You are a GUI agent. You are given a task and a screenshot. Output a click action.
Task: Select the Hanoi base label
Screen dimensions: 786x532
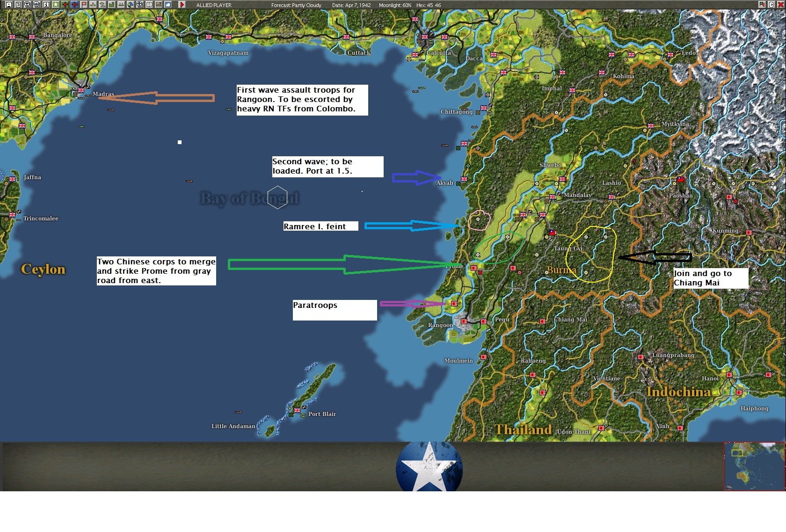710,379
